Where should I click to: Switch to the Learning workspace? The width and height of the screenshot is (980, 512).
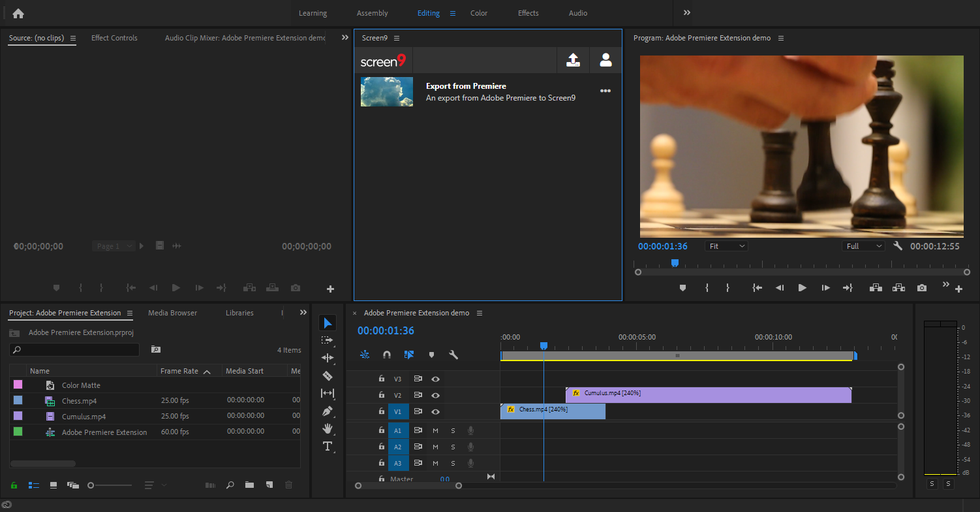313,13
